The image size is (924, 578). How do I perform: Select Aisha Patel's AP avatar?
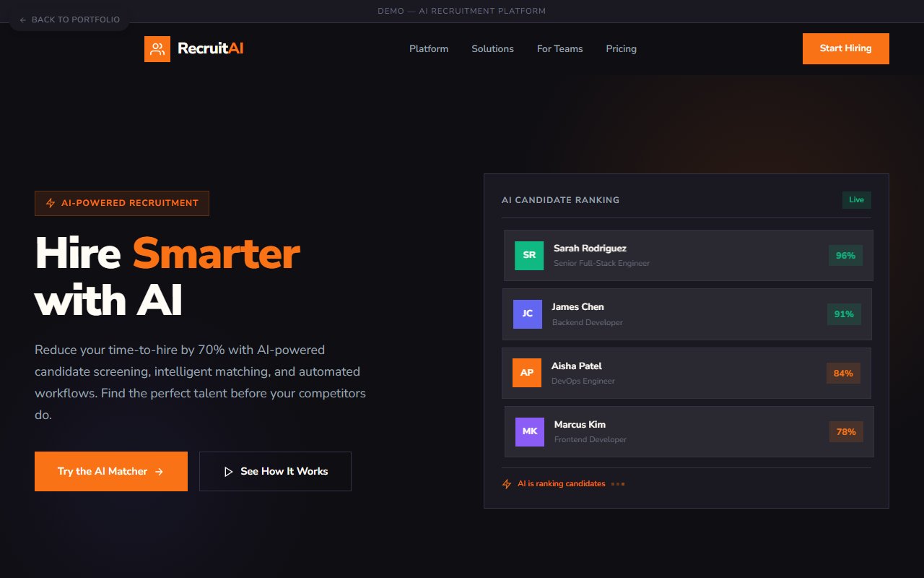tap(526, 372)
